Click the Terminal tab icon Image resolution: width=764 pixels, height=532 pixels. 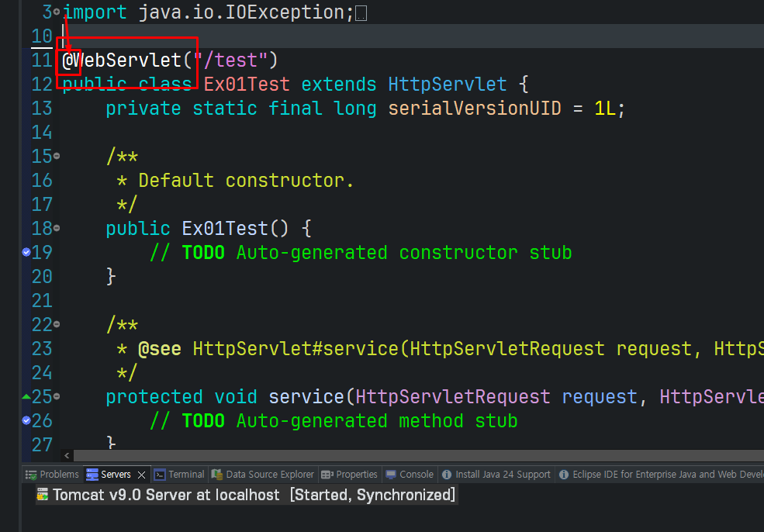159,475
